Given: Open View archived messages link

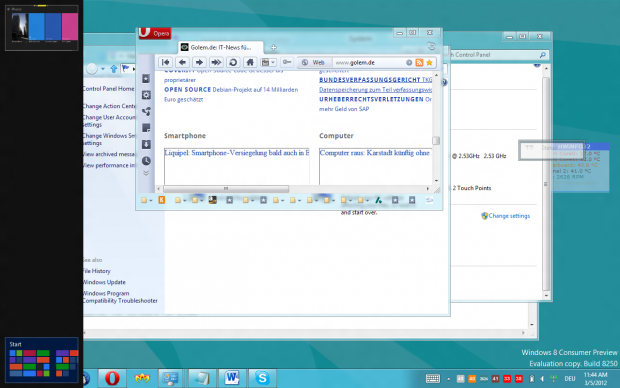Looking at the screenshot, I should (x=110, y=154).
